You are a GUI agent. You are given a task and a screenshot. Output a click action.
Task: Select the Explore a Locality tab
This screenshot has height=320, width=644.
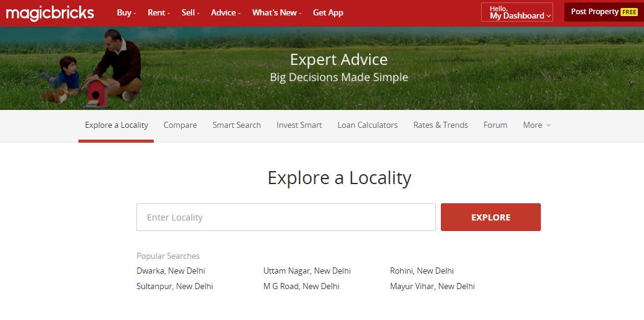116,125
